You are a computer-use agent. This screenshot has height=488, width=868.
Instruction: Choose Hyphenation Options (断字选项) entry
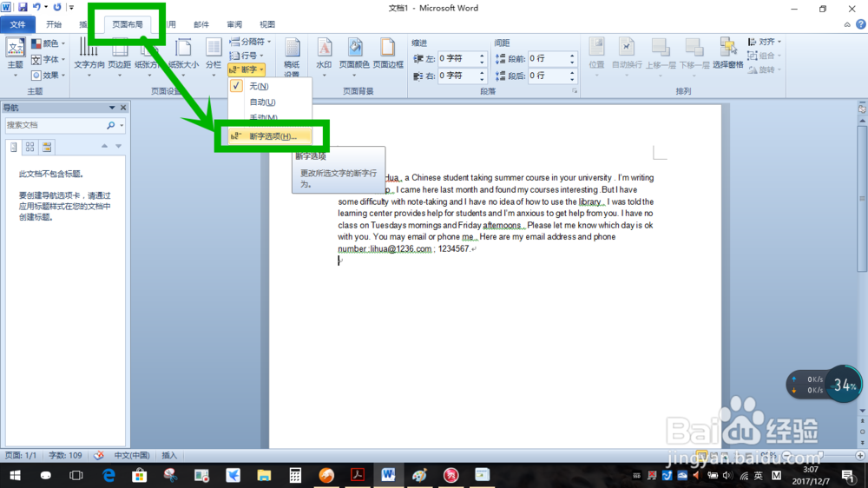point(270,136)
